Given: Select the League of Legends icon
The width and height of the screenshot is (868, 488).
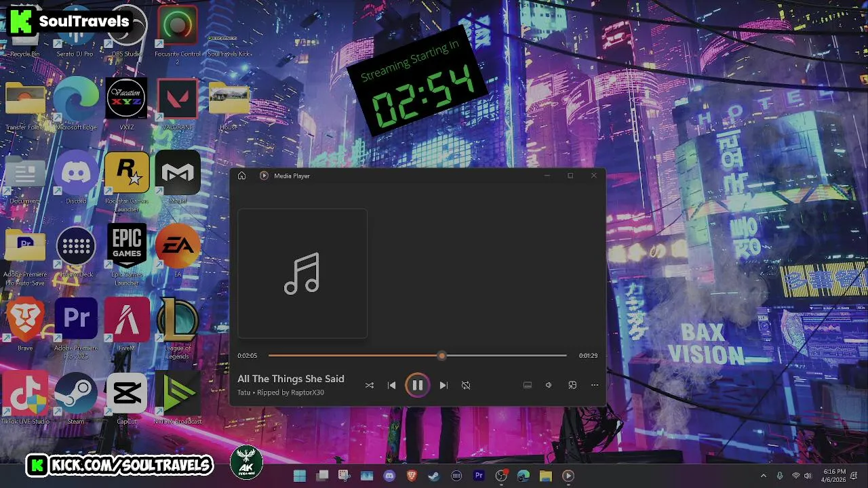Looking at the screenshot, I should pos(178,328).
